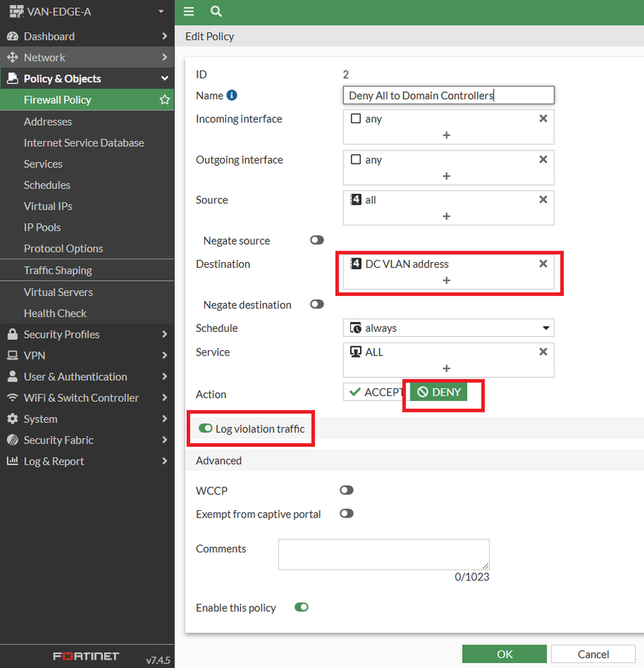The height and width of the screenshot is (668, 644).
Task: Add an Incoming interface with the plus icon
Action: click(446, 135)
